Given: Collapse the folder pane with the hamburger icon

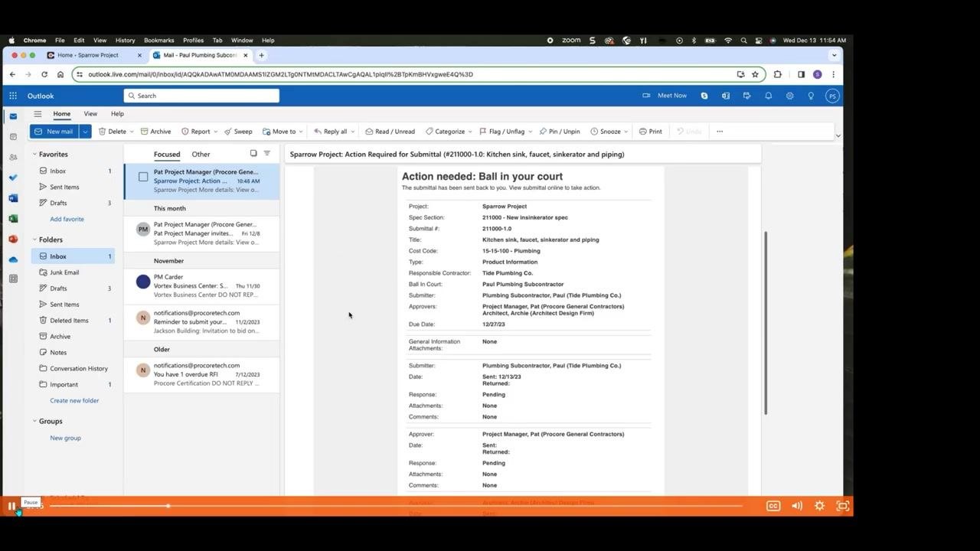Looking at the screenshot, I should pos(38,114).
